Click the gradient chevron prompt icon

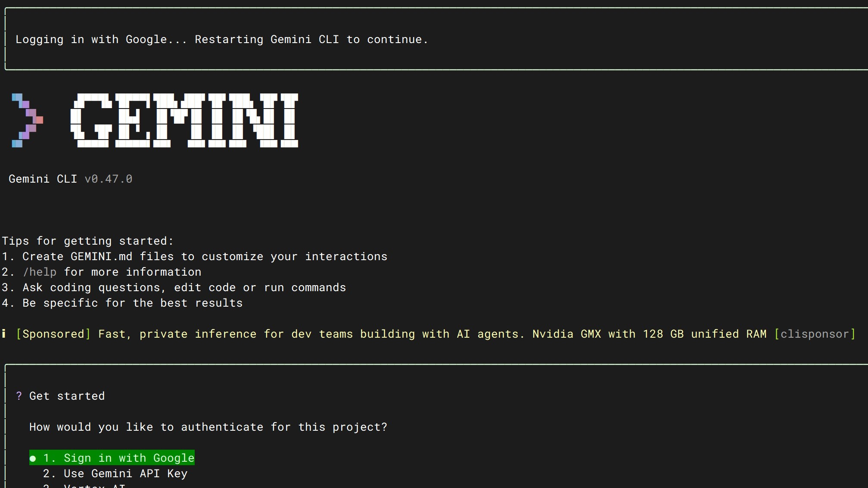click(x=28, y=120)
